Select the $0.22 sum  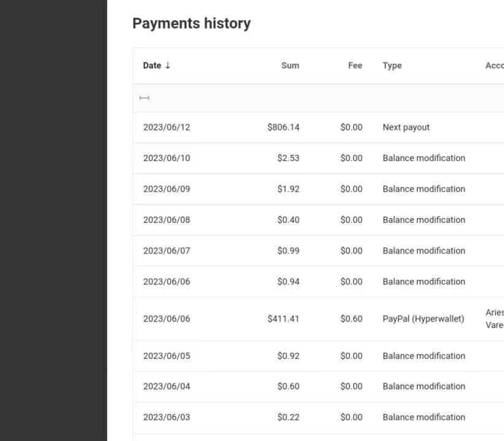(288, 417)
